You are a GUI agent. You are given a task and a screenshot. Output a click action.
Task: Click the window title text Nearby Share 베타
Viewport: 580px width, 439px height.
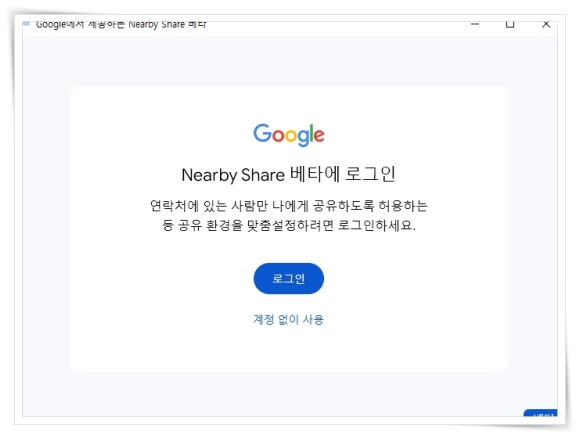pyautogui.click(x=167, y=24)
